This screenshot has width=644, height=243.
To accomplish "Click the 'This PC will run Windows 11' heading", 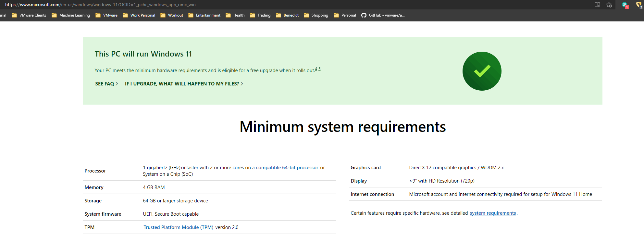I will (x=143, y=54).
